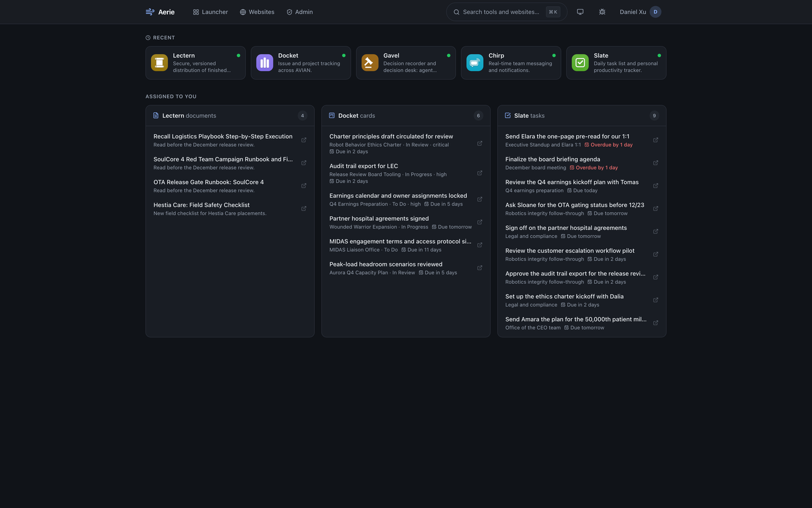Click Daniel Xu user name
The image size is (812, 508).
point(633,12)
